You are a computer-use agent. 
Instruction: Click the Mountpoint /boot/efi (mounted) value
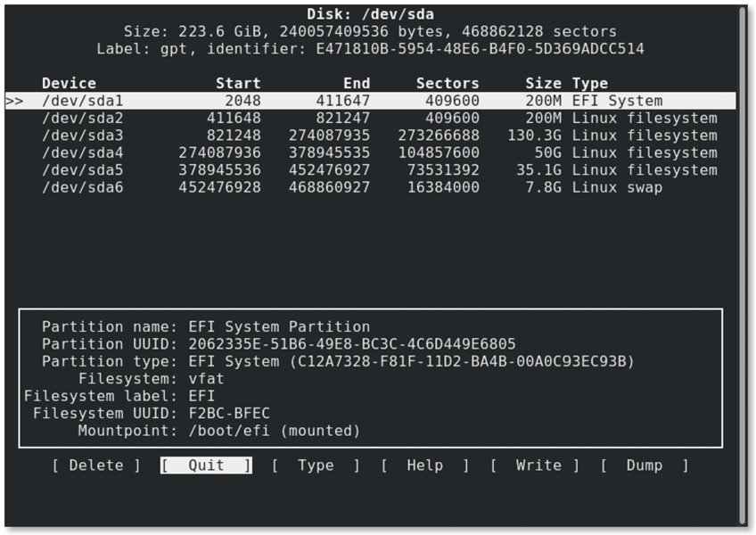(x=275, y=431)
